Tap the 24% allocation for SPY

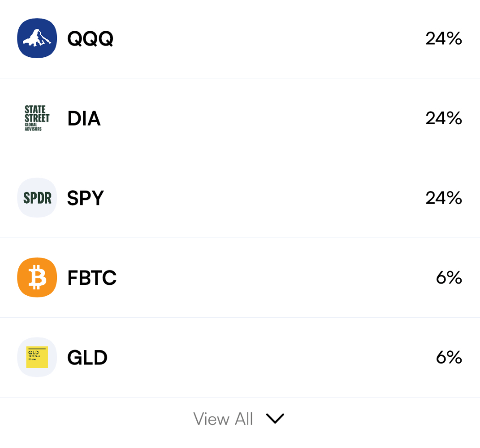[x=443, y=198]
